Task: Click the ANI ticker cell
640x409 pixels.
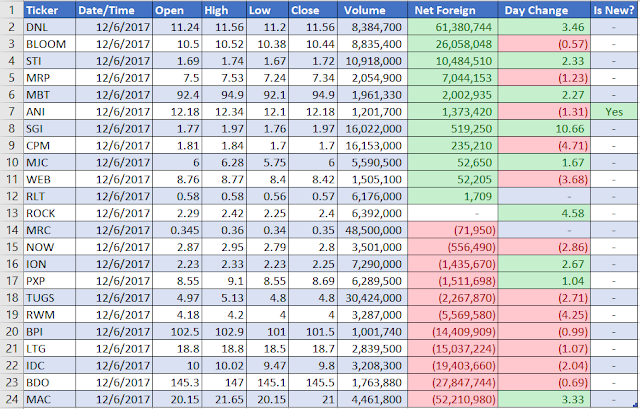Action: coord(49,111)
